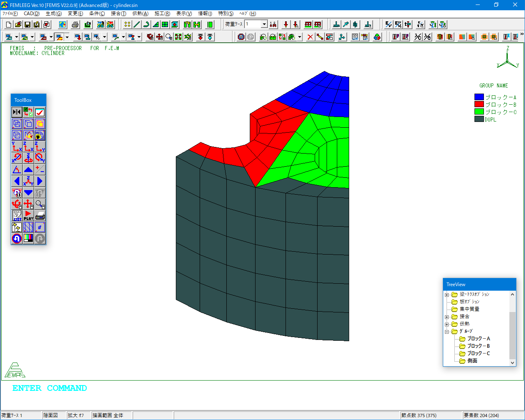Toggle the red checkmark icon in ToolBox
Screen dimensions: 525x420
click(40, 112)
